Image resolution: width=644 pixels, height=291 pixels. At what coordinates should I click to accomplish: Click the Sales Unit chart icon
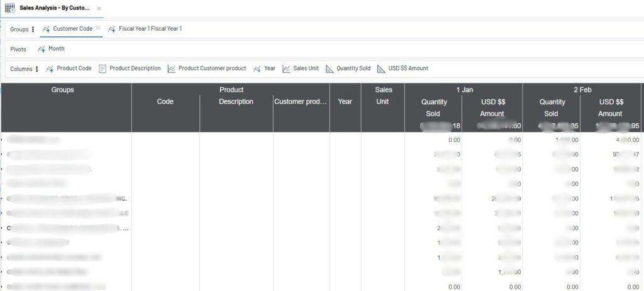coord(286,69)
